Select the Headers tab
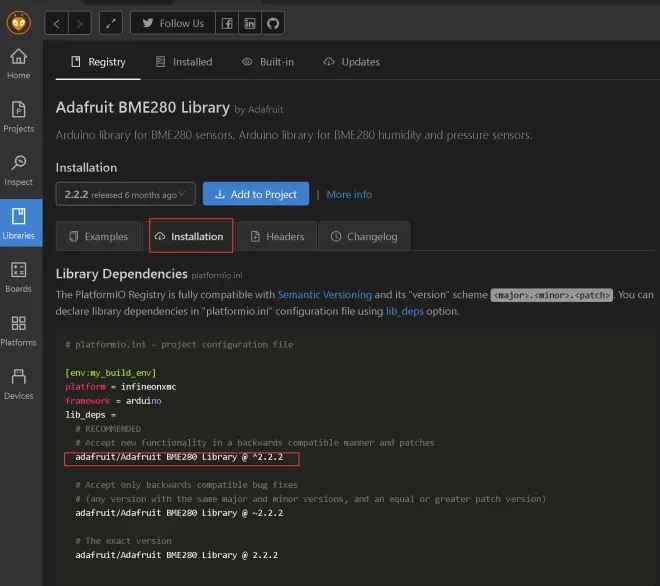Screen dimensions: 660x586 (x=277, y=236)
